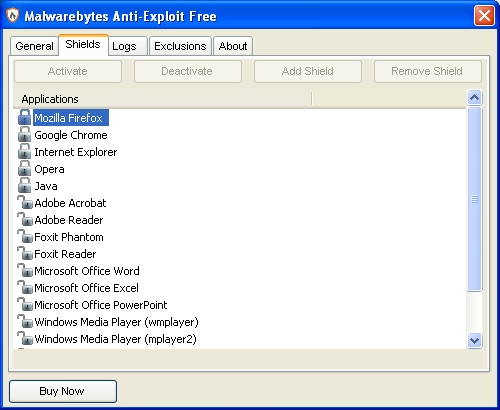Open the Exclusions tab

[x=180, y=46]
